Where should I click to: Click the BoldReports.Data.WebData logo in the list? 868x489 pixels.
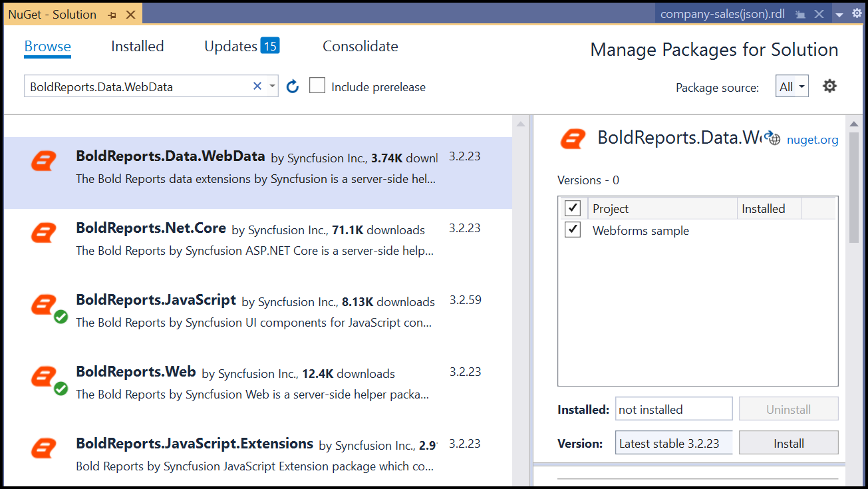[x=44, y=160]
